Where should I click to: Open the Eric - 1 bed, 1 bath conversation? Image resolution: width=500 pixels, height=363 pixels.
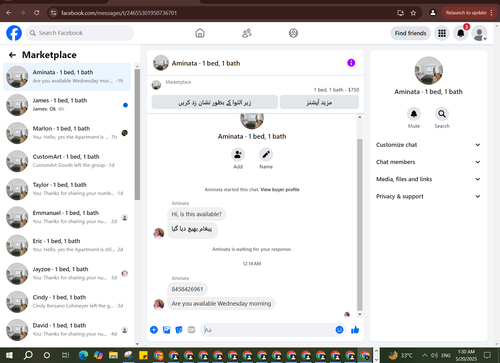(x=67, y=245)
